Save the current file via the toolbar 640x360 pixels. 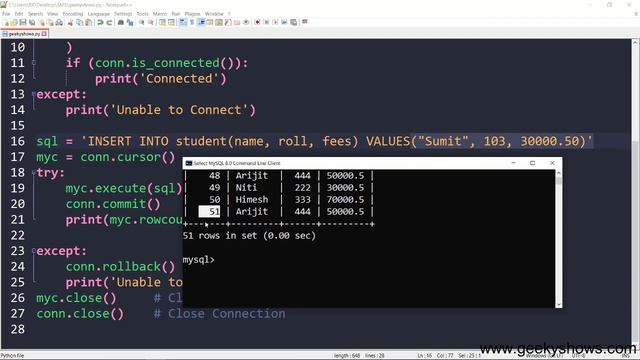click(23, 22)
